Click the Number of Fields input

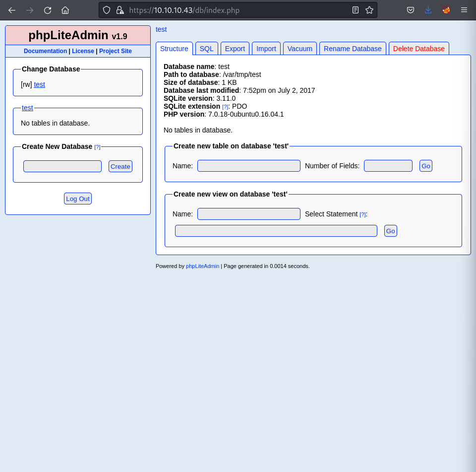click(x=388, y=166)
